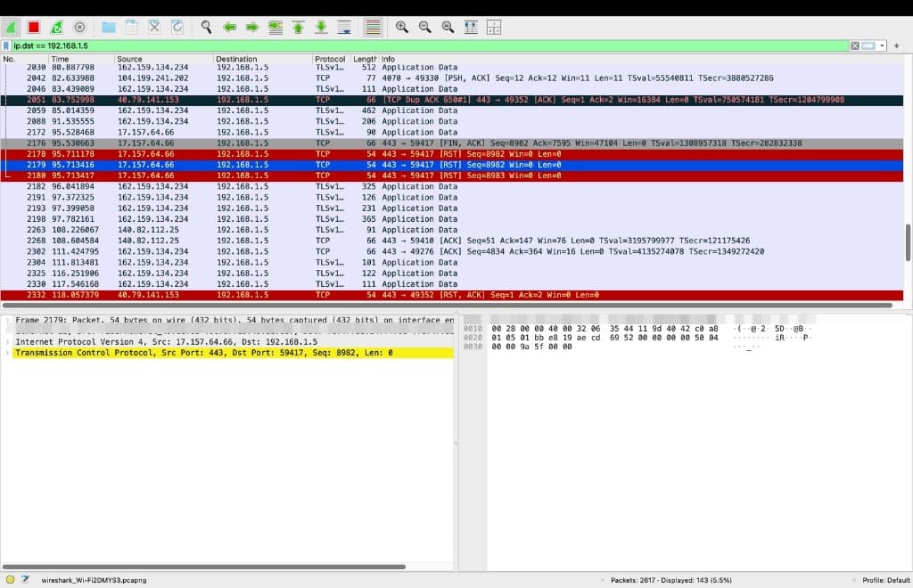The width and height of the screenshot is (913, 588).
Task: Jump to the first packet
Action: click(x=298, y=27)
